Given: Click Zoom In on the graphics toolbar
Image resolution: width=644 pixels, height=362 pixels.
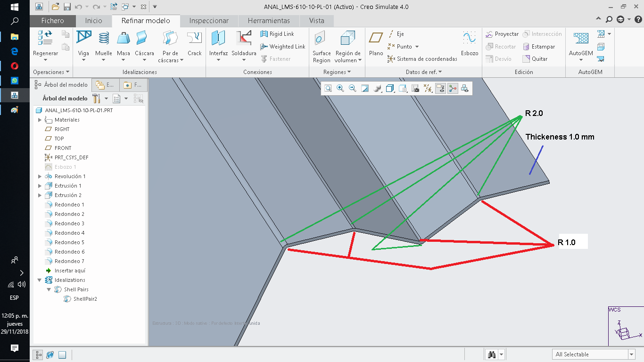Looking at the screenshot, I should pos(340,88).
